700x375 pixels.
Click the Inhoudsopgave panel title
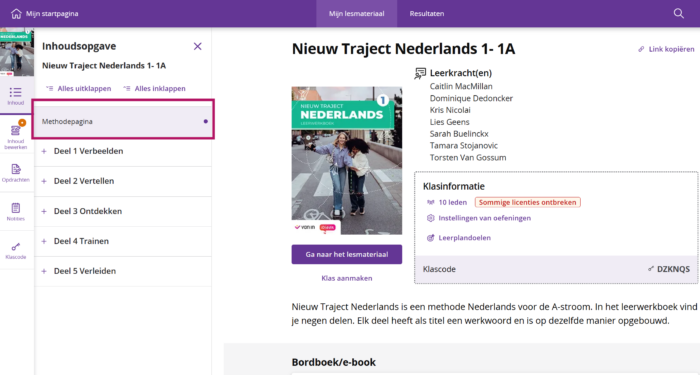click(79, 46)
